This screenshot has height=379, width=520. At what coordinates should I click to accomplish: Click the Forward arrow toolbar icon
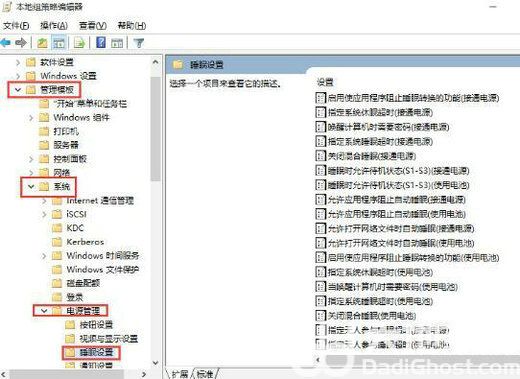21,43
